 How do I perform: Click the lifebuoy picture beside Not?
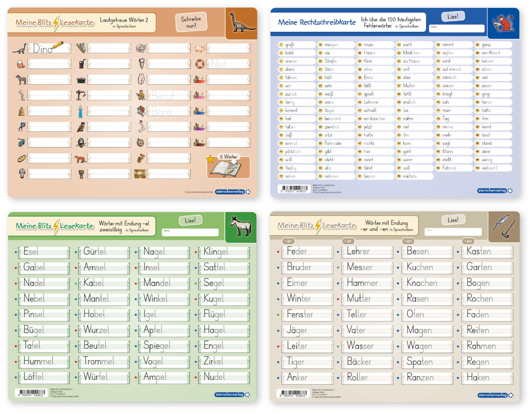200,64
